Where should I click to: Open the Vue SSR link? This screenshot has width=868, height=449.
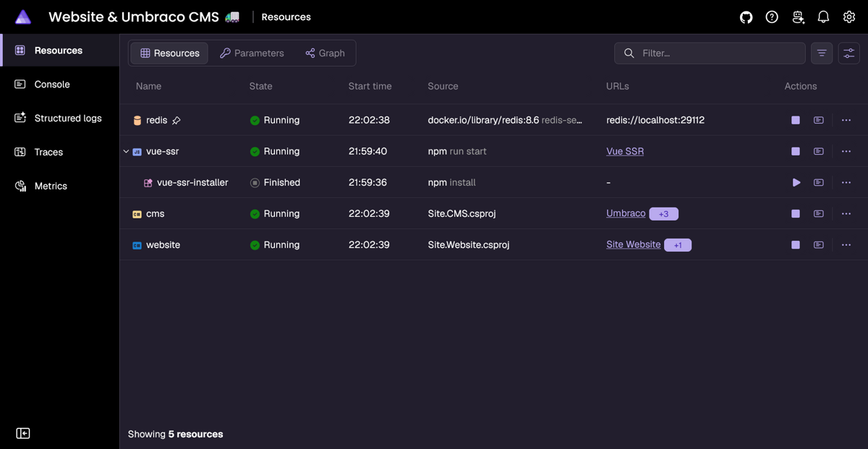tap(625, 151)
